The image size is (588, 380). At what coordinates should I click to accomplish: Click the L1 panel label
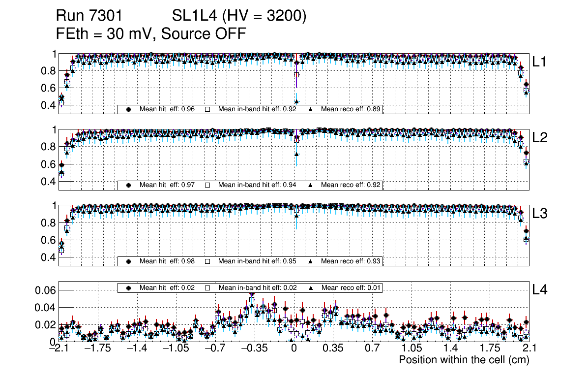[x=540, y=62]
